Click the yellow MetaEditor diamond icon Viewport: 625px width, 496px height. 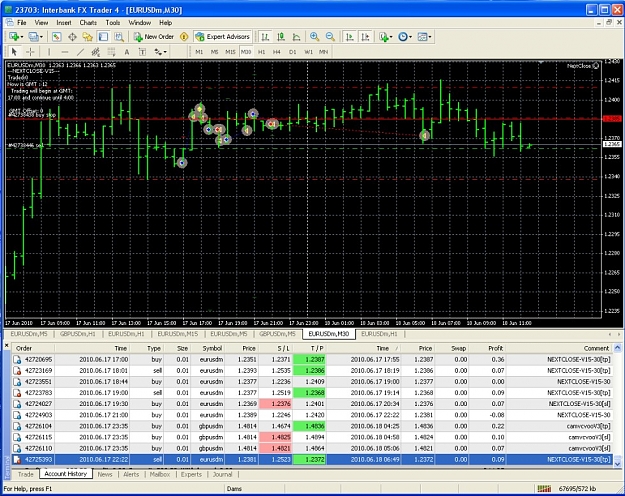(x=184, y=37)
